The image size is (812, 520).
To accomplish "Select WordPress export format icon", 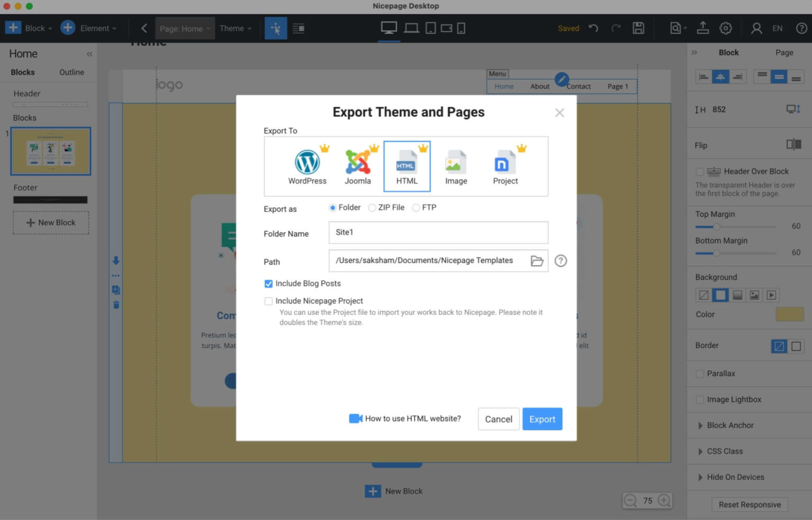I will 307,163.
